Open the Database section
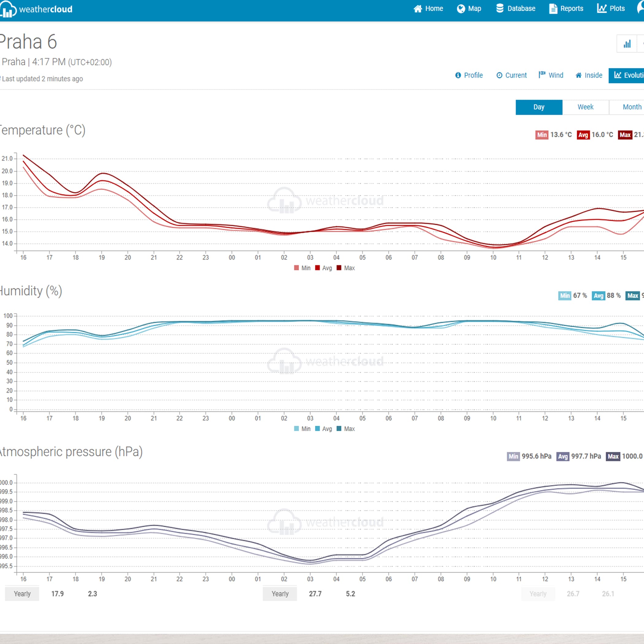 pos(516,9)
